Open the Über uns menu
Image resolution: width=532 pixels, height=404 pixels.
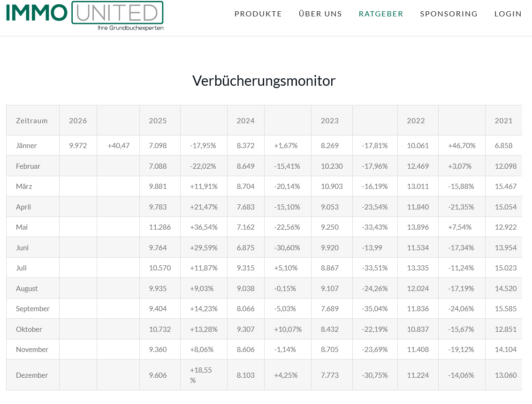pos(320,14)
